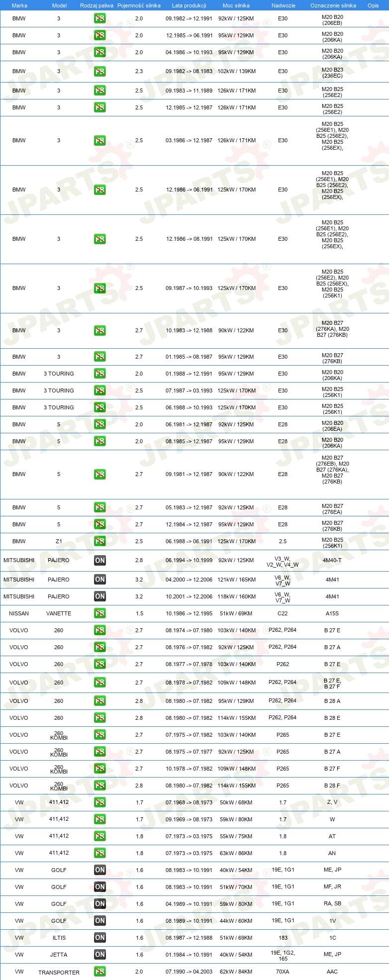Click the petrol icon in the Nissan Vanette row
Image resolution: width=389 pixels, height=980 pixels.
point(100,613)
